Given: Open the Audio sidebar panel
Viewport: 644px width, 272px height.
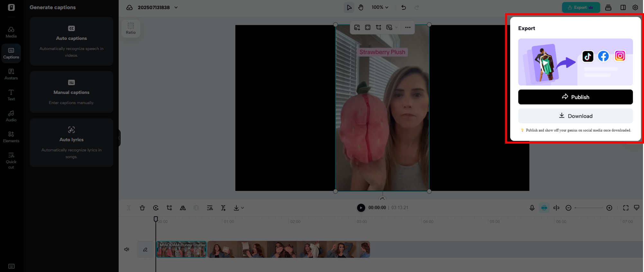Looking at the screenshot, I should [x=11, y=116].
